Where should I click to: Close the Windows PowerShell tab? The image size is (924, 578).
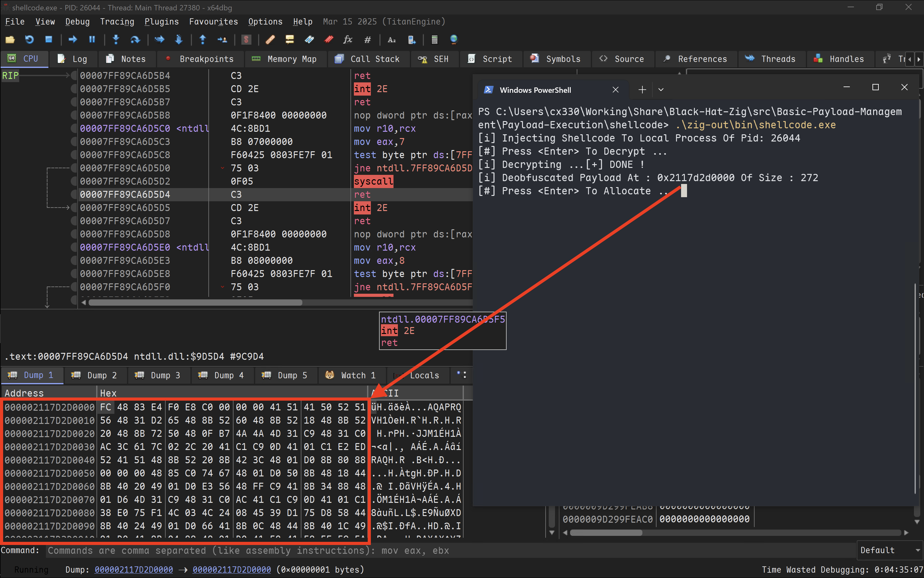click(615, 90)
